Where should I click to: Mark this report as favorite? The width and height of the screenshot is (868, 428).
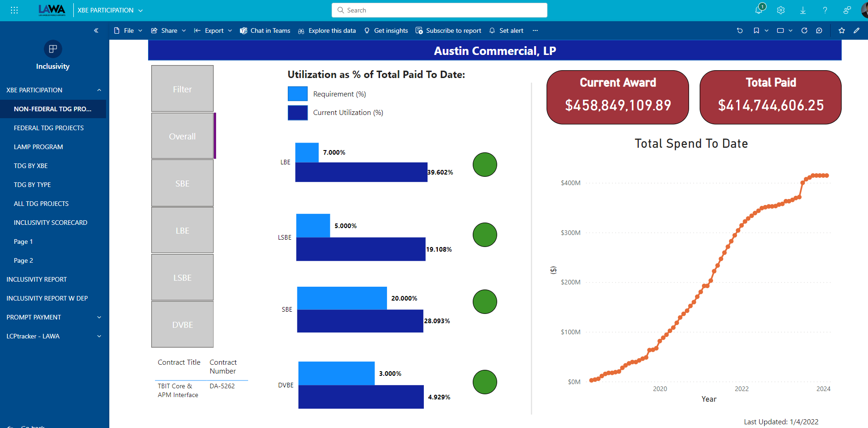(x=842, y=30)
